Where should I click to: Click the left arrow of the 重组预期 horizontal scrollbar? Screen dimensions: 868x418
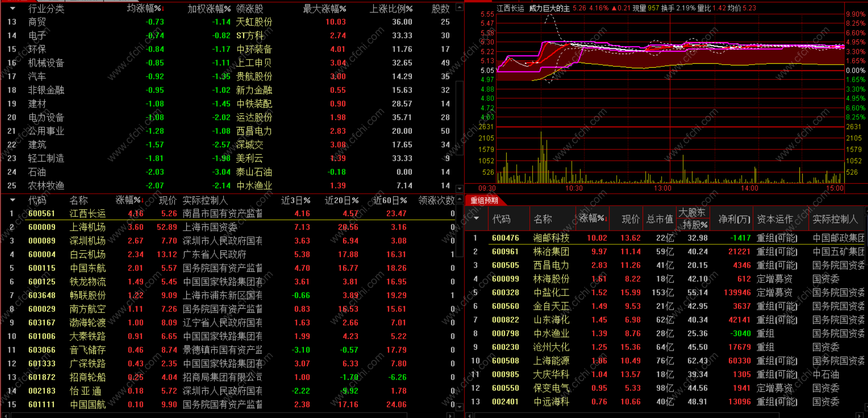[469, 415]
